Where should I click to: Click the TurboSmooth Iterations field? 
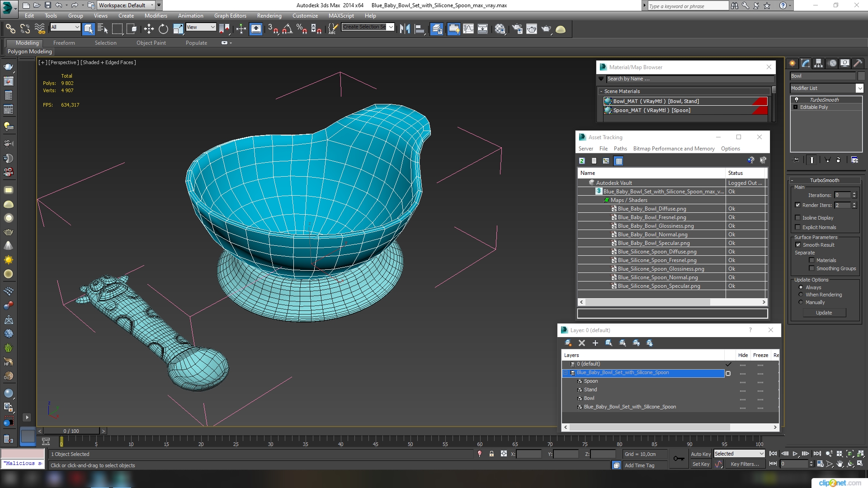coord(842,195)
